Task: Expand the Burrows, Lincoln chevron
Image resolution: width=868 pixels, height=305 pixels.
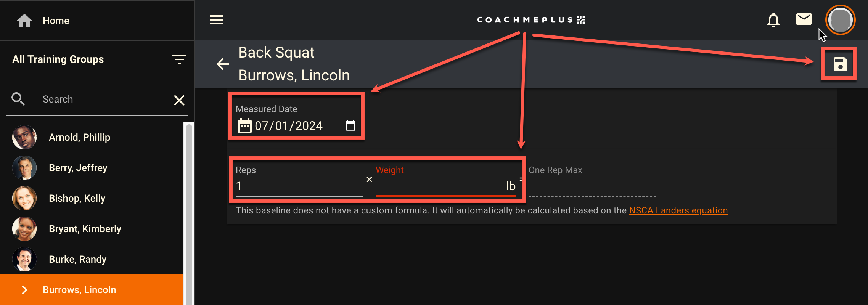Action: pyautogui.click(x=24, y=290)
